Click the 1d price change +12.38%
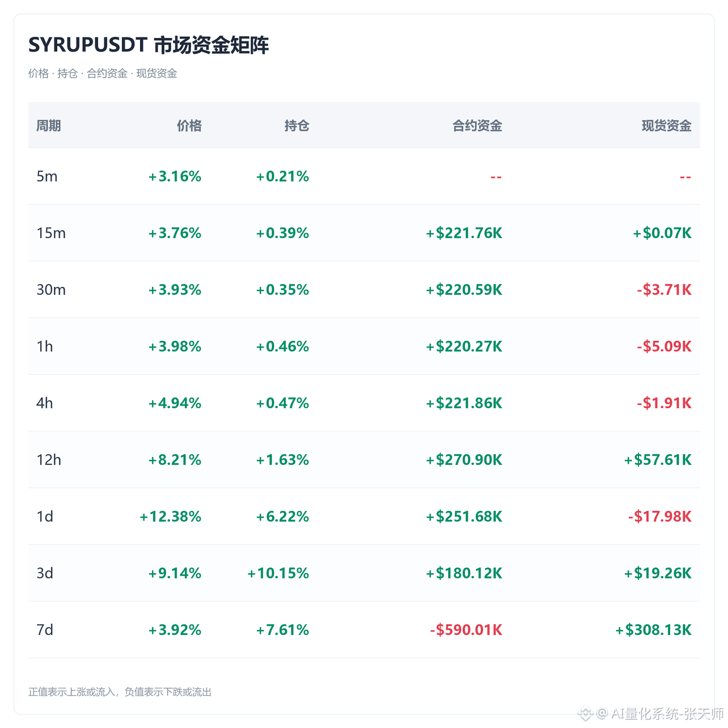This screenshot has height=728, width=728. pyautogui.click(x=171, y=517)
